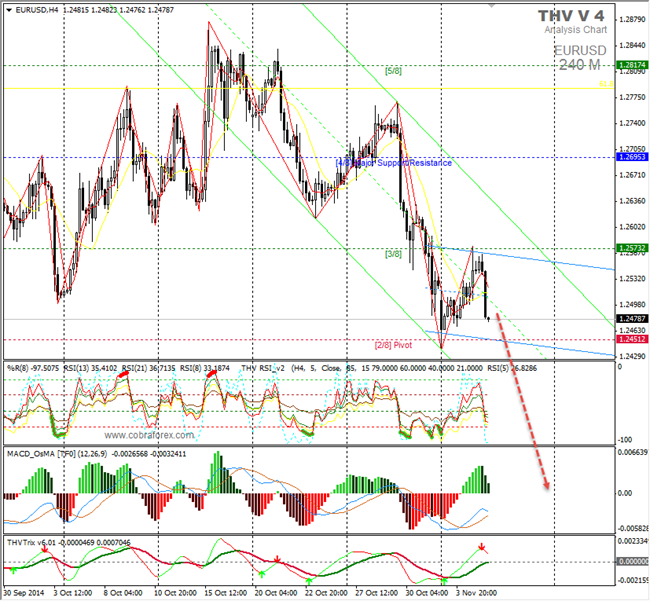Click the leftmost red down arrow in THVTrix
This screenshot has height=601, width=650.
[x=44, y=549]
